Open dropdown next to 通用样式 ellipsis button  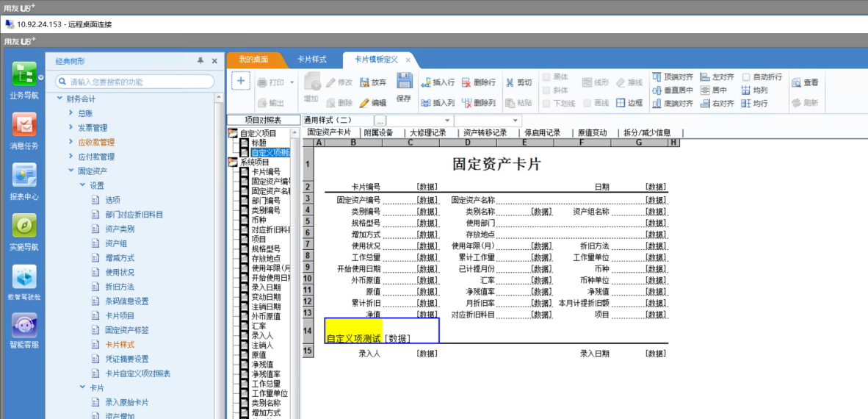point(447,120)
